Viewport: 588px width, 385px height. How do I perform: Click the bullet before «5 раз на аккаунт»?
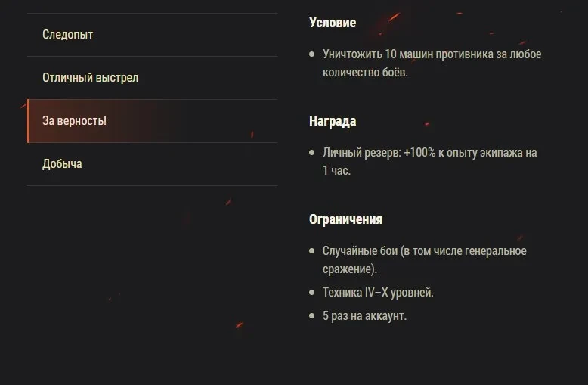point(312,316)
